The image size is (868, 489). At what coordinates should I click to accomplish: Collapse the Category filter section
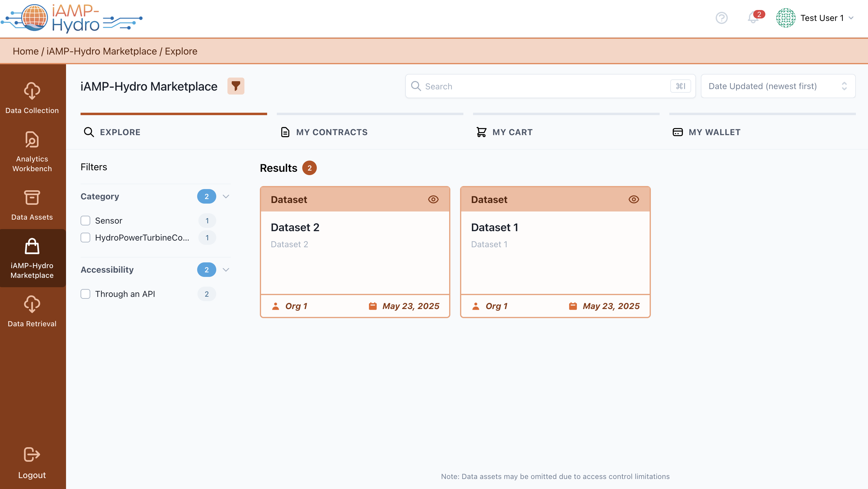[x=226, y=196]
